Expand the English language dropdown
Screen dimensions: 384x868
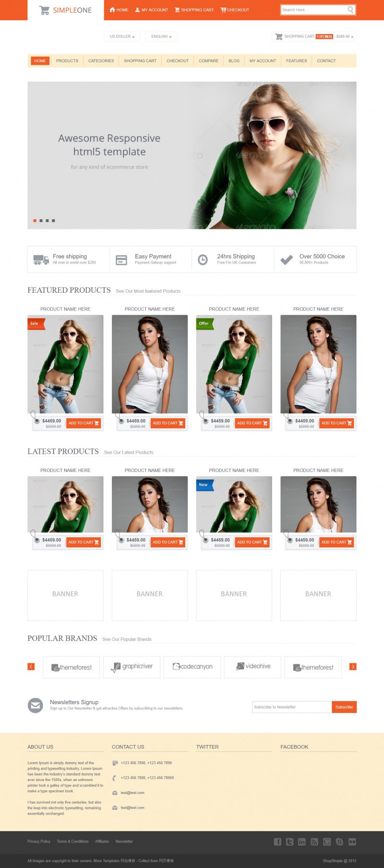tap(161, 37)
